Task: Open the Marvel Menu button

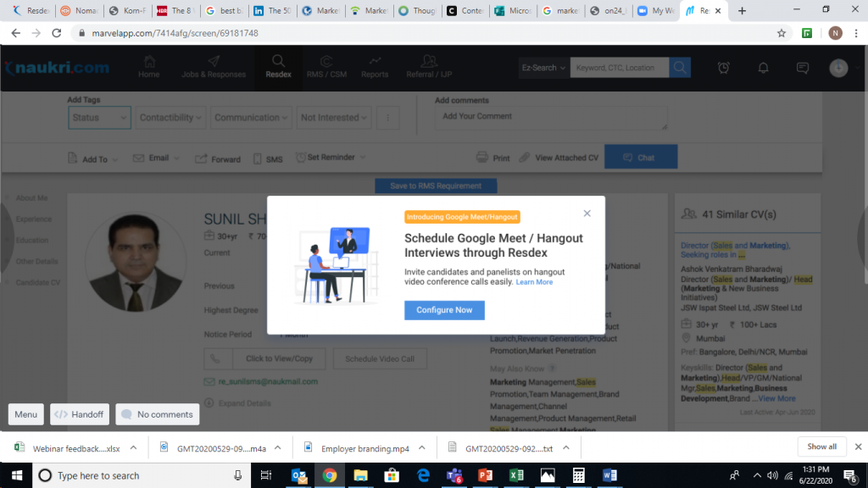Action: click(26, 414)
